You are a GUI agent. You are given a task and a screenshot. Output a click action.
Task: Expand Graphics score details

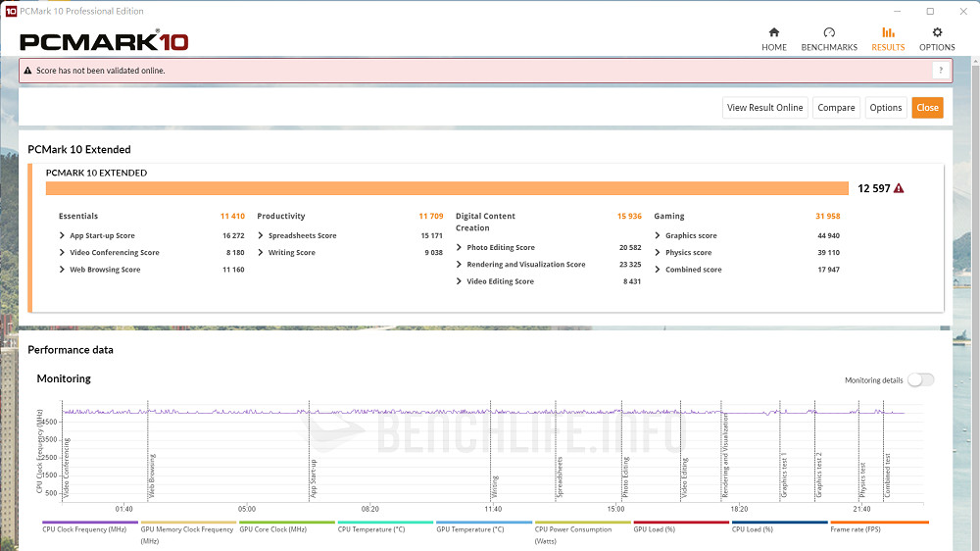click(x=658, y=236)
